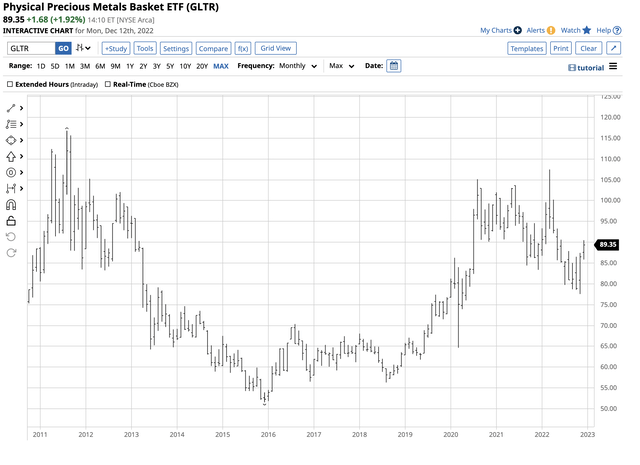Enable the Real-Time Cboe BZX checkbox
640x465 pixels.
[x=108, y=84]
